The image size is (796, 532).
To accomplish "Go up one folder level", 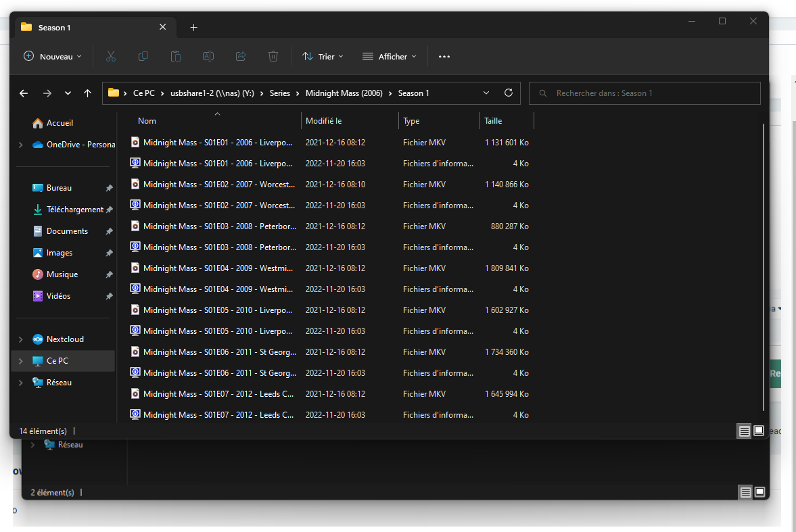I will 87,93.
